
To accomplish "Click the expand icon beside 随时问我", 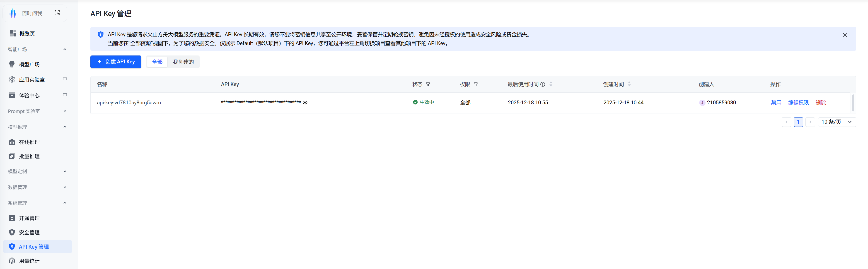I will pos(57,13).
